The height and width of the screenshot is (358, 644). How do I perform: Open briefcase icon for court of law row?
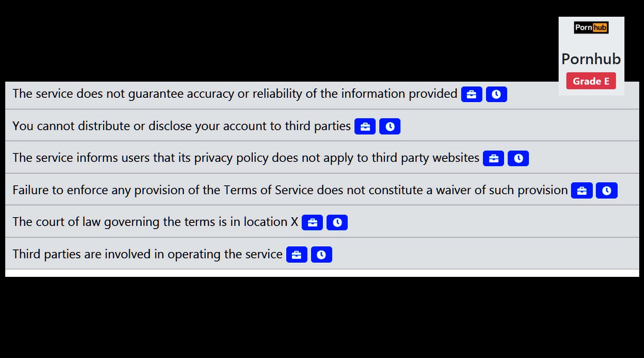pyautogui.click(x=312, y=222)
